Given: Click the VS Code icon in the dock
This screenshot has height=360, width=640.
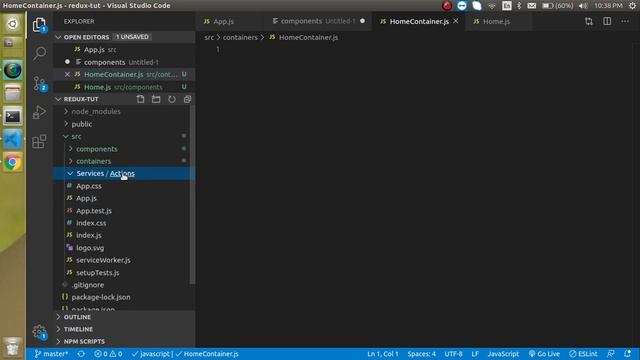Looking at the screenshot, I should 13,140.
